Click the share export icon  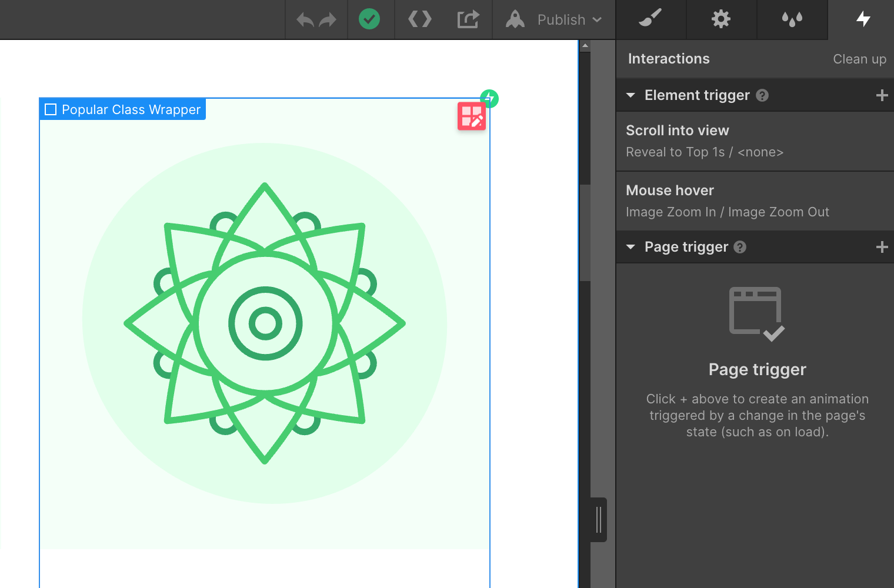coord(468,19)
